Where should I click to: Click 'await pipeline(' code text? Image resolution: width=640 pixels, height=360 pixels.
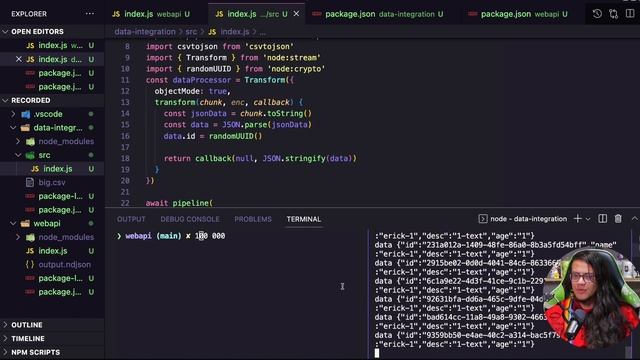tap(179, 203)
